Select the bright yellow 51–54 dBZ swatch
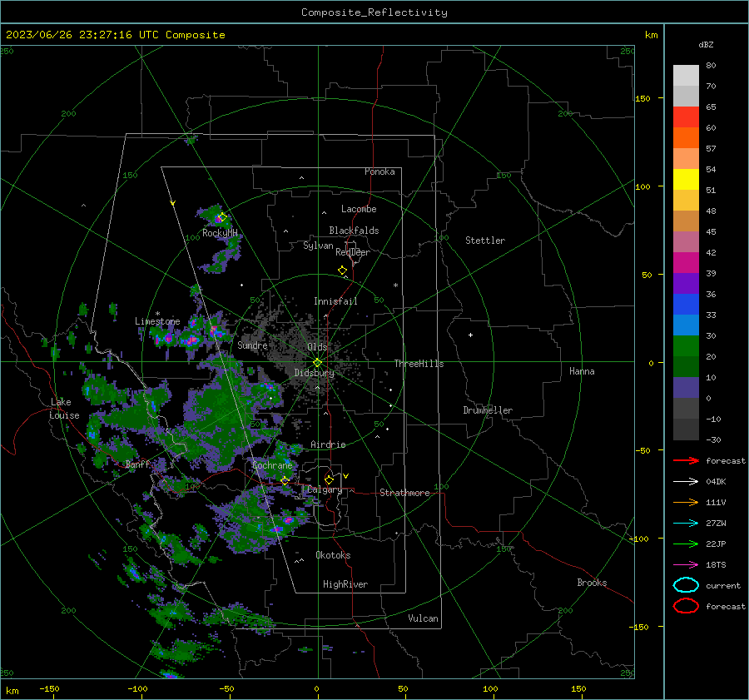The image size is (749, 700). [686, 180]
